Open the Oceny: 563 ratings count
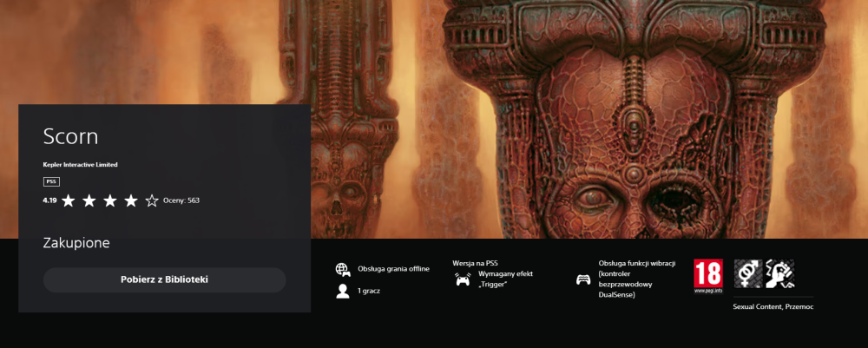Screen dimensions: 868x348 [x=181, y=200]
